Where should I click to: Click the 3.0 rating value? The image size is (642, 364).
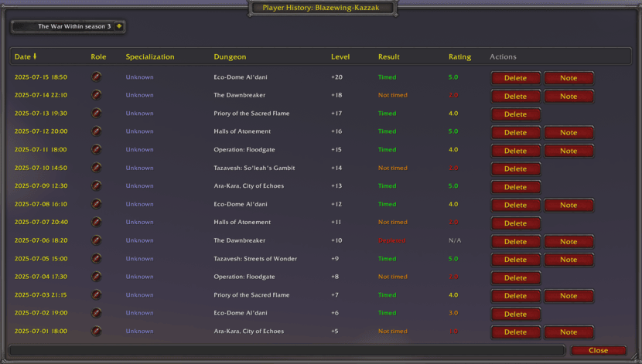coord(453,313)
